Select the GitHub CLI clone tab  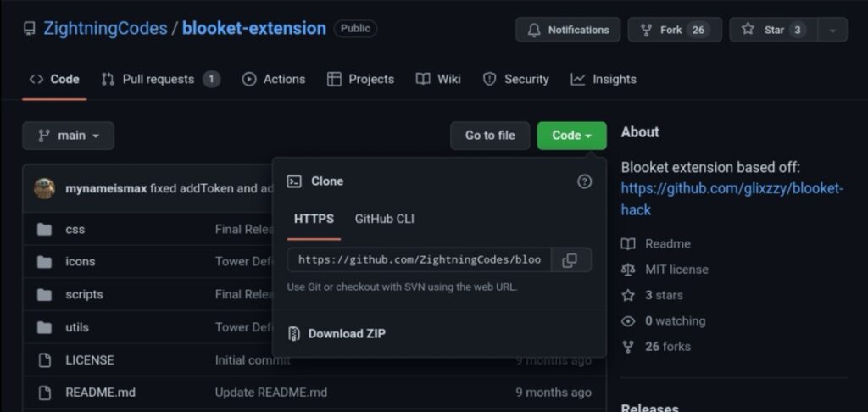click(384, 220)
